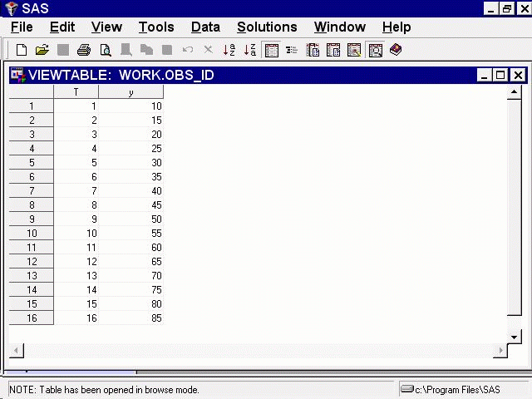
Task: Click the browse mode NOTE message
Action: pos(104,390)
